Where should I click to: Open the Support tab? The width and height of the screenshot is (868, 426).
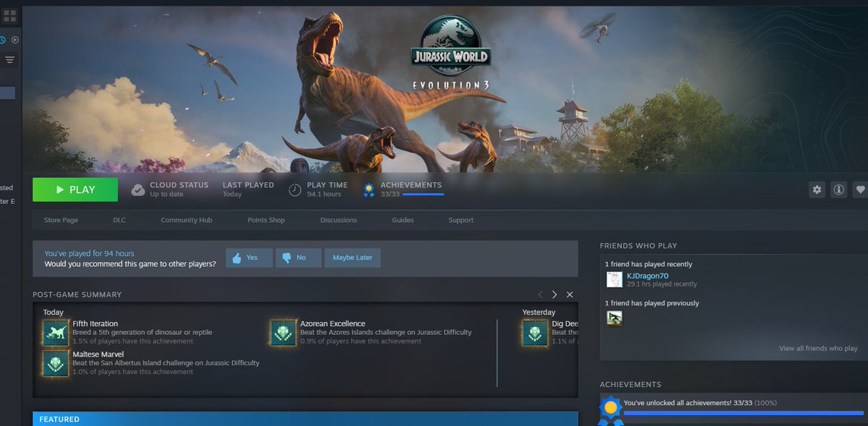[461, 220]
